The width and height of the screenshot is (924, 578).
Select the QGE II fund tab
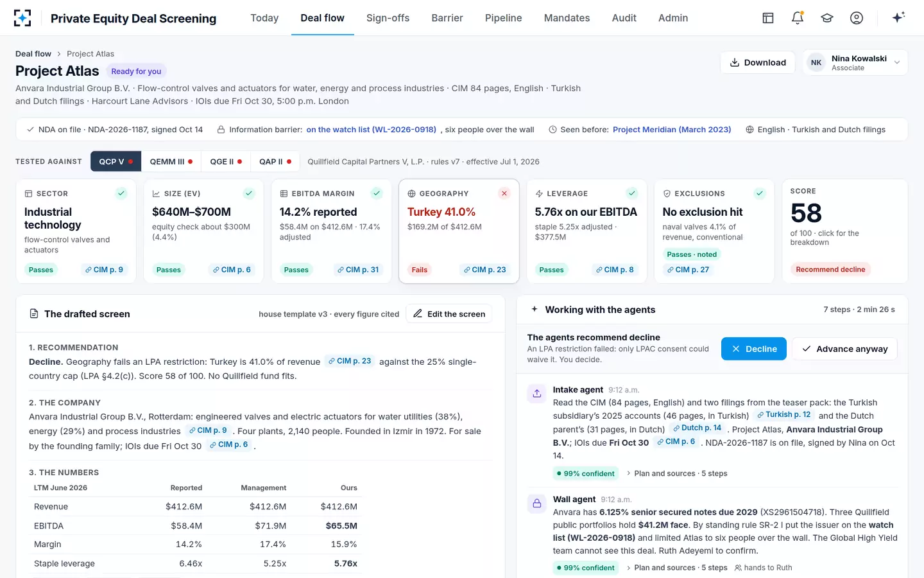point(226,162)
